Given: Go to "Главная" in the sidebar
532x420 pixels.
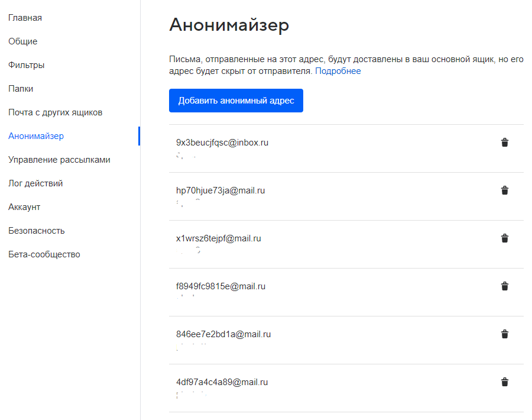Looking at the screenshot, I should point(25,18).
